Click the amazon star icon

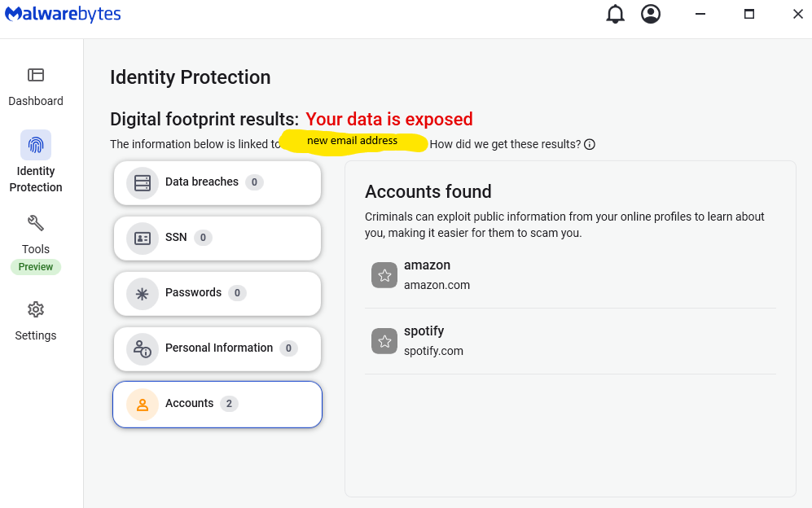coord(384,275)
